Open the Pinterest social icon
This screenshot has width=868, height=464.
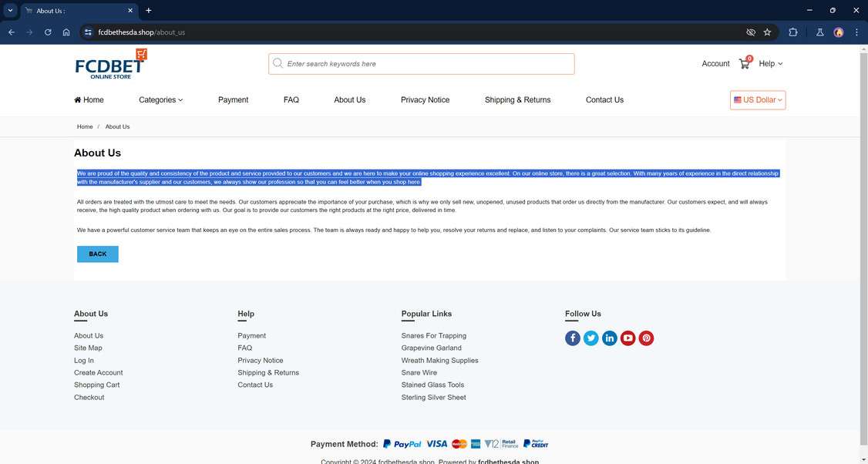pyautogui.click(x=646, y=338)
